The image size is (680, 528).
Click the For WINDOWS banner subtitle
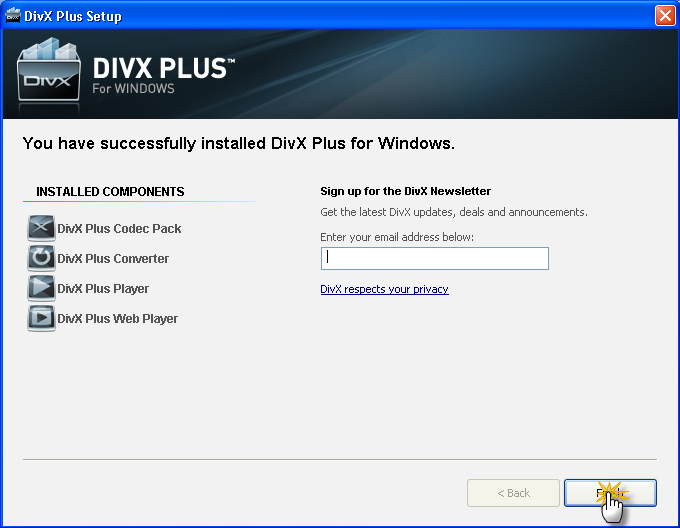(133, 88)
